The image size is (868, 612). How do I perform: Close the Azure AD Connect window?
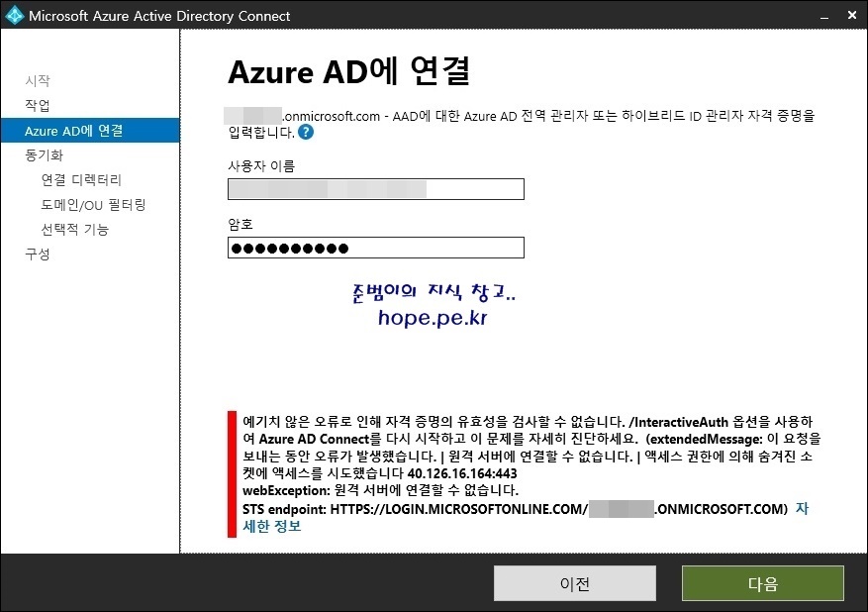(x=852, y=16)
